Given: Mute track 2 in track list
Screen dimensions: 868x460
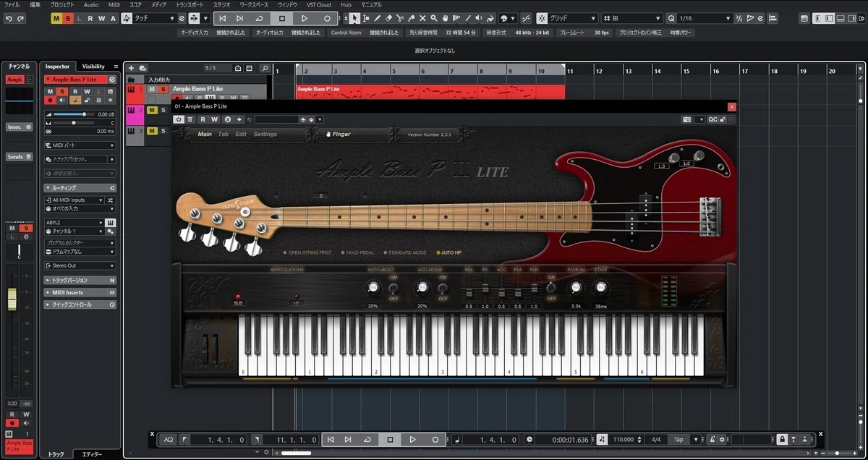Looking at the screenshot, I should click(x=152, y=110).
